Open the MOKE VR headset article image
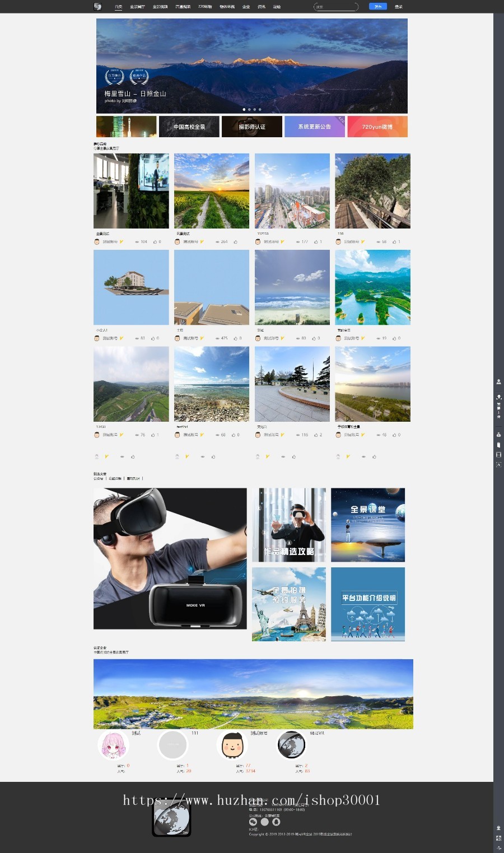The height and width of the screenshot is (853, 504). click(x=170, y=558)
